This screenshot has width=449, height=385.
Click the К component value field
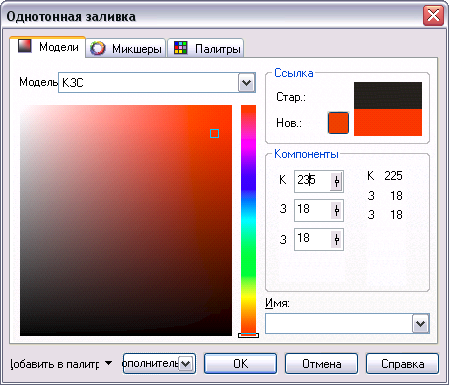(x=312, y=181)
